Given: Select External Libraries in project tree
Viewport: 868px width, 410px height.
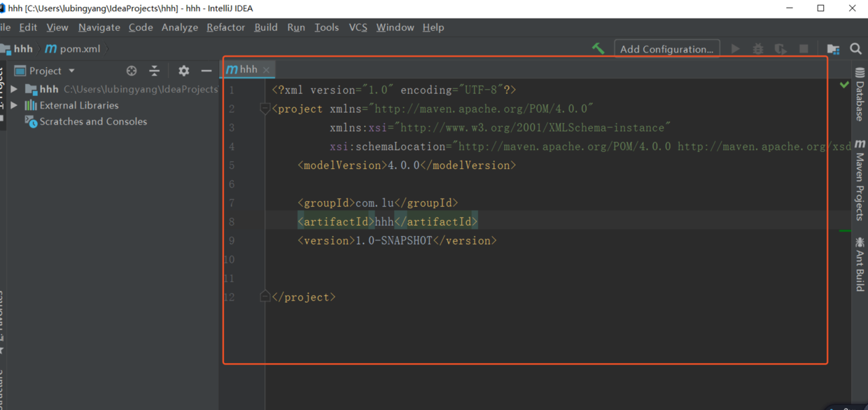Looking at the screenshot, I should coord(79,105).
